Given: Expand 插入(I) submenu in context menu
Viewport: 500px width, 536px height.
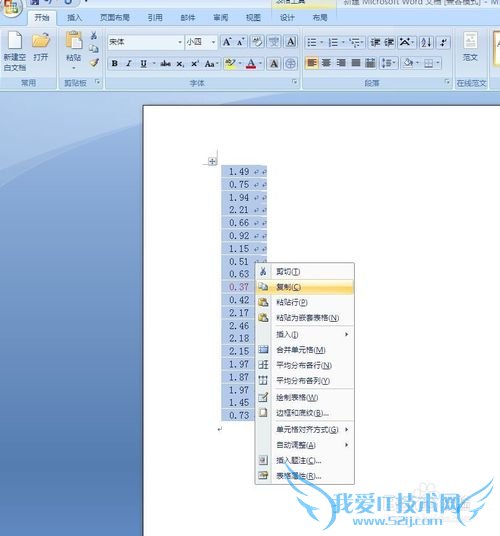Looking at the screenshot, I should pos(305,334).
